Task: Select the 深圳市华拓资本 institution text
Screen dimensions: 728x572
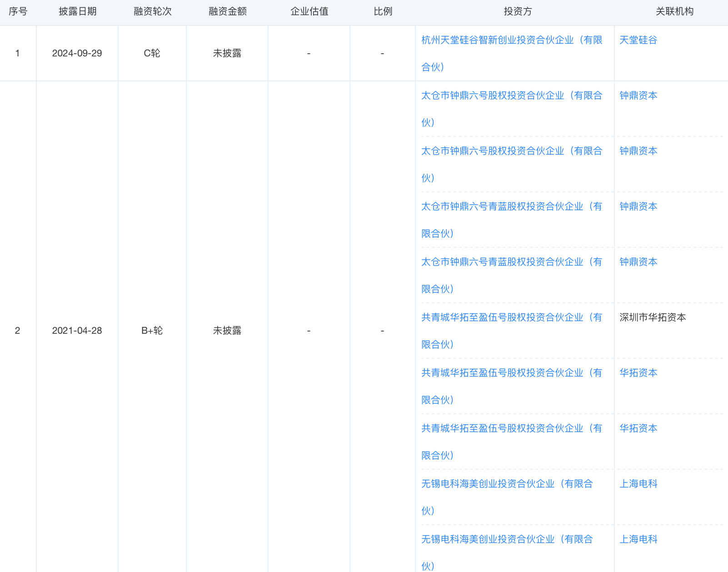Action: point(653,318)
